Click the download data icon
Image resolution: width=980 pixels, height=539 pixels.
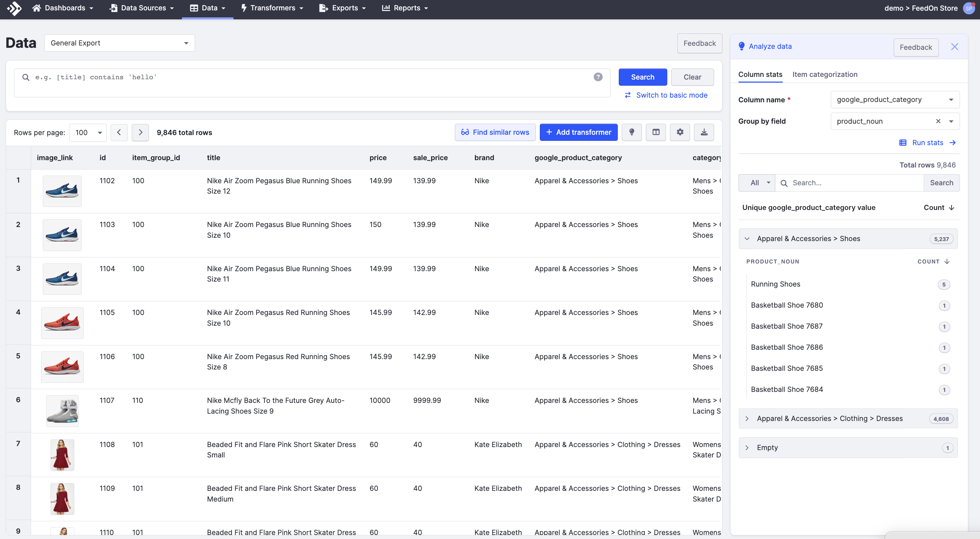(704, 132)
